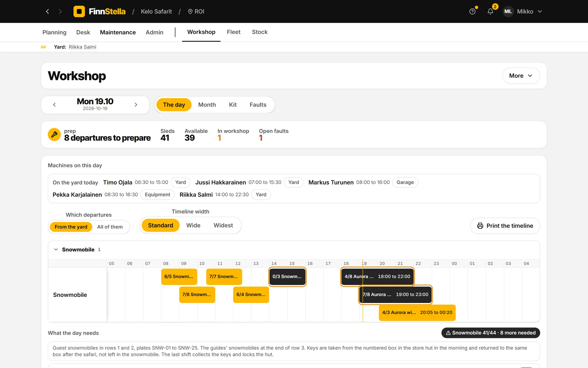Switch to the Fleet tab
588x368 pixels.
tap(234, 32)
